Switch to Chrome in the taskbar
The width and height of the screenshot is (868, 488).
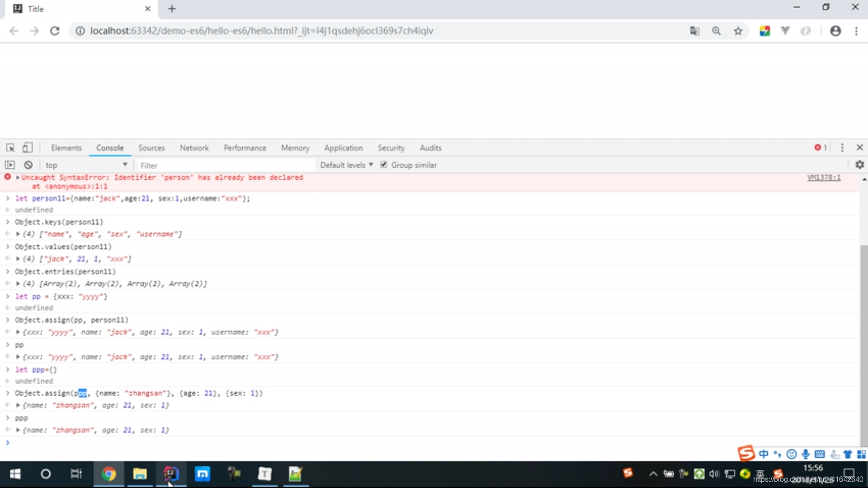(108, 474)
